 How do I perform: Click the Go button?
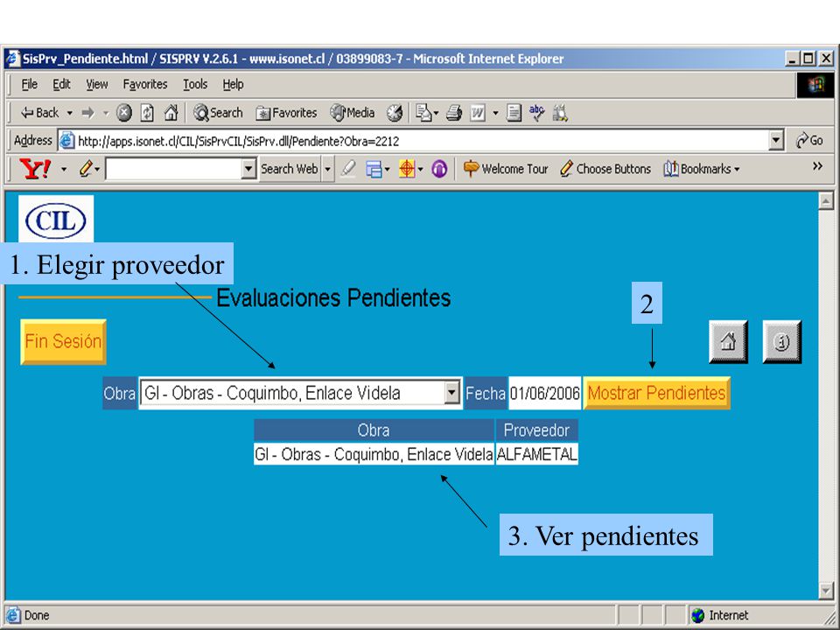pos(809,141)
